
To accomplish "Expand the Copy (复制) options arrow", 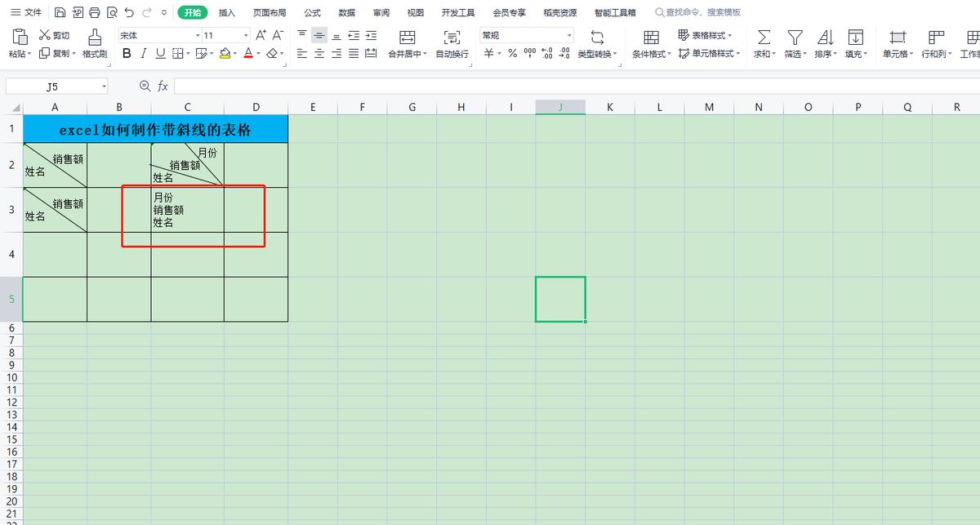I will (x=74, y=54).
